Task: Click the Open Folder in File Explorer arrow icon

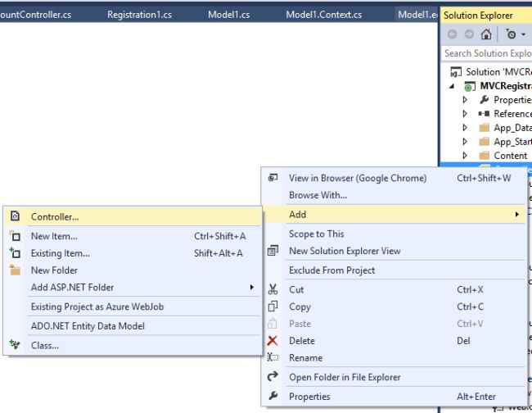Action: pyautogui.click(x=273, y=377)
